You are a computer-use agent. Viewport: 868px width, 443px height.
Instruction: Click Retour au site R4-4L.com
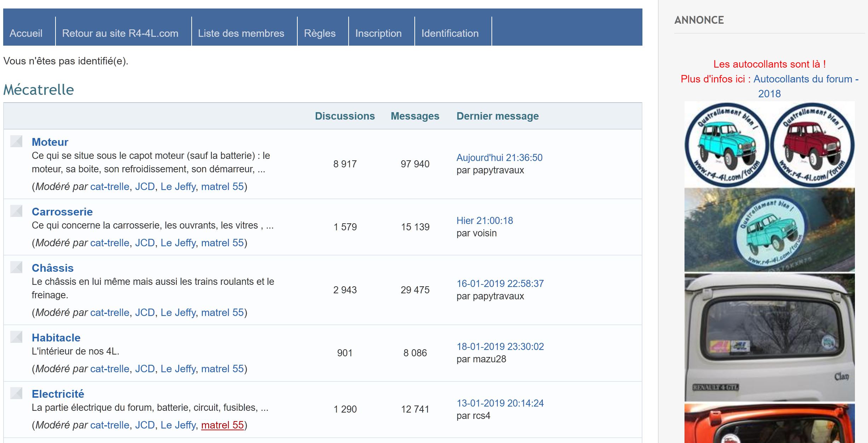(120, 33)
